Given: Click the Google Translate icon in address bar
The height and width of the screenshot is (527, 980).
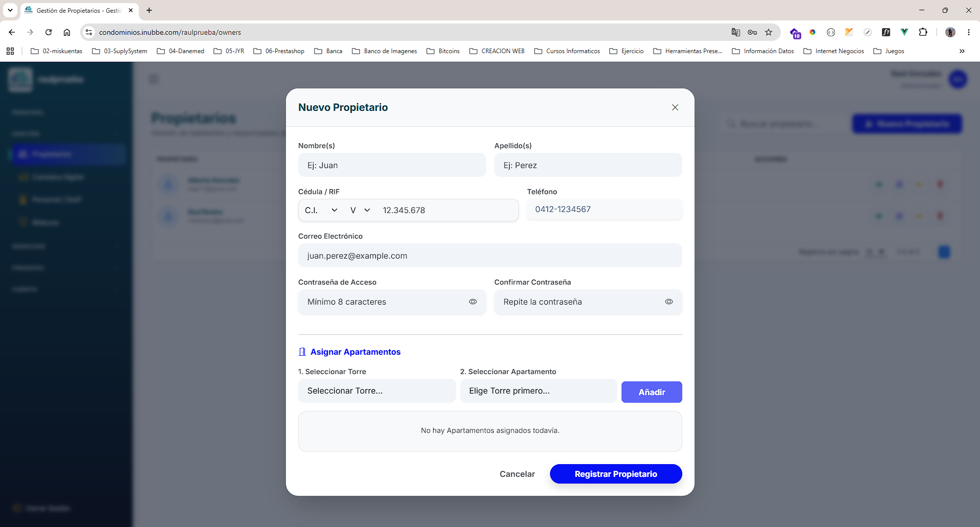Looking at the screenshot, I should 736,32.
